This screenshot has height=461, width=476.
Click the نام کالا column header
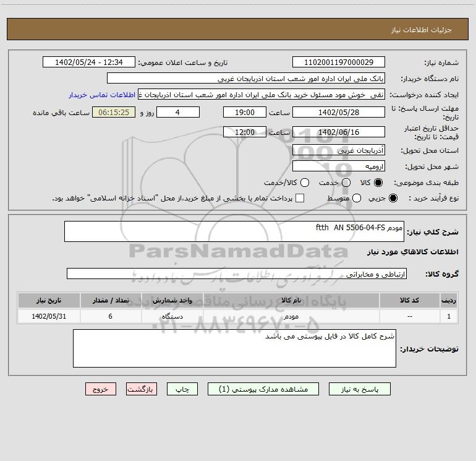click(x=291, y=300)
